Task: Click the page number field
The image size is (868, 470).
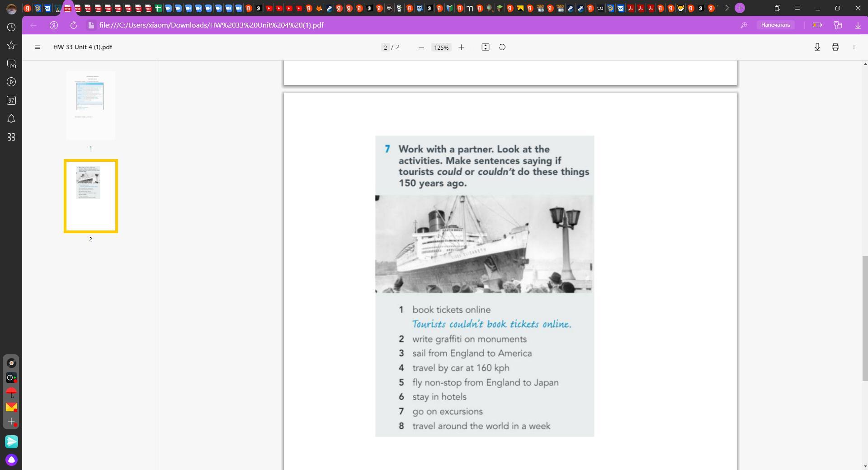Action: coord(385,47)
